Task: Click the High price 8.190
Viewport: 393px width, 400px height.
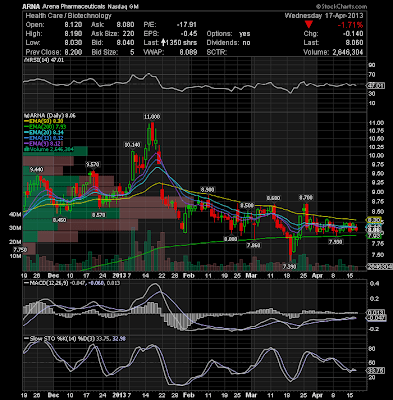Action: pos(72,34)
